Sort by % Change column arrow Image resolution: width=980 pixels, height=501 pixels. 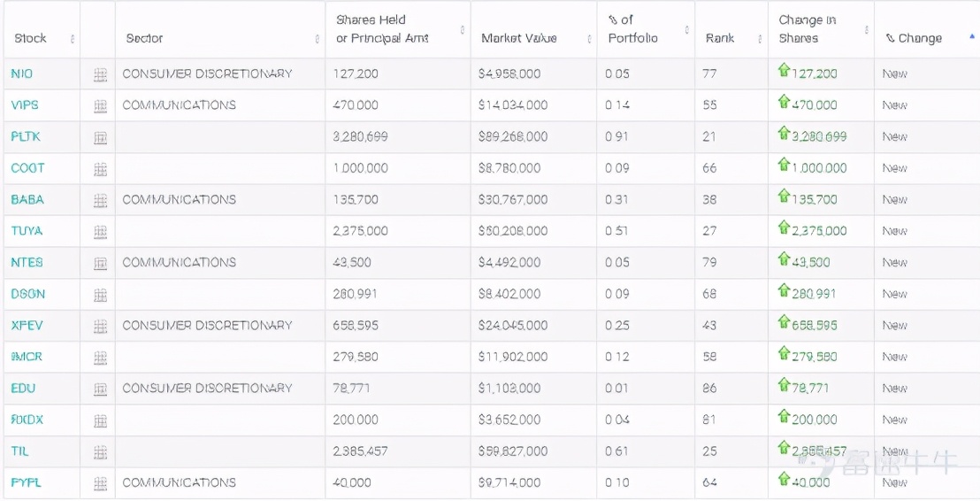pos(971,38)
